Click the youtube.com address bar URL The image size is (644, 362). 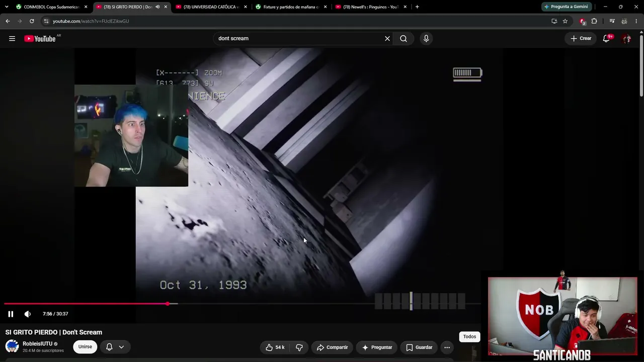(91, 21)
